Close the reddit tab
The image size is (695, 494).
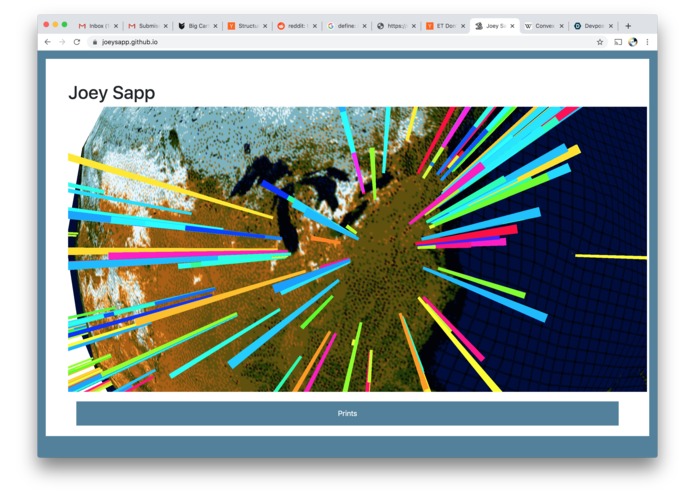coord(314,26)
